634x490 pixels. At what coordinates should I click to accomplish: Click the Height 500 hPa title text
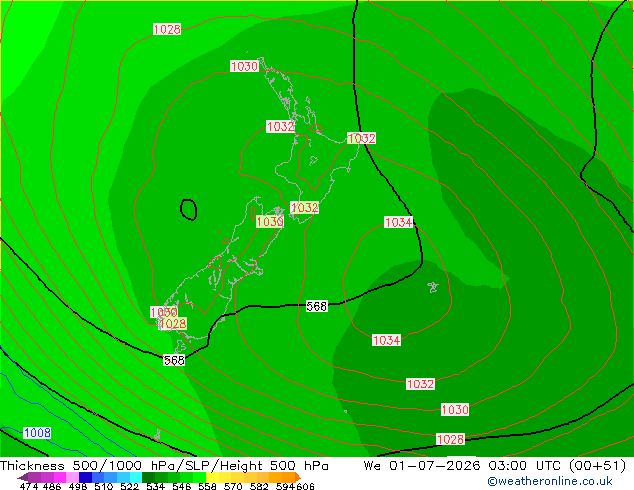(x=274, y=466)
